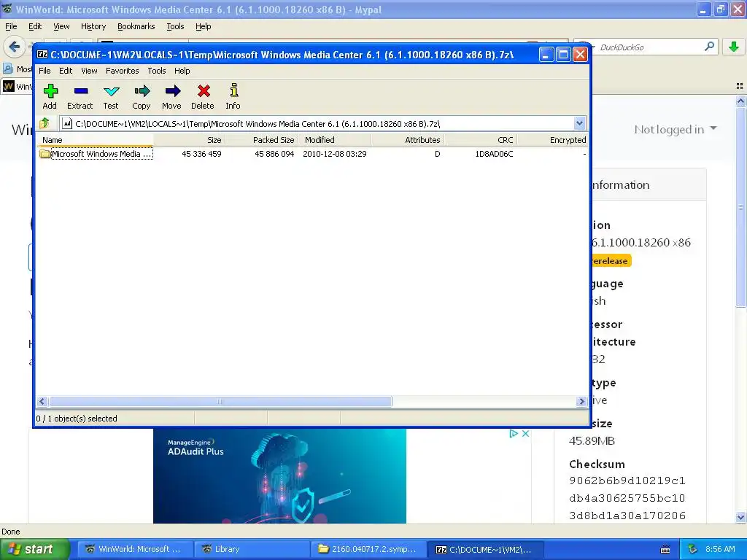The image size is (747, 560).
Task: Open 7-Zip View menu
Action: 89,71
